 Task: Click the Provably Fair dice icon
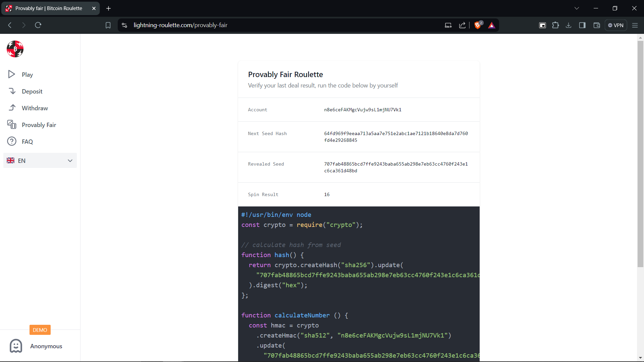pos(12,125)
